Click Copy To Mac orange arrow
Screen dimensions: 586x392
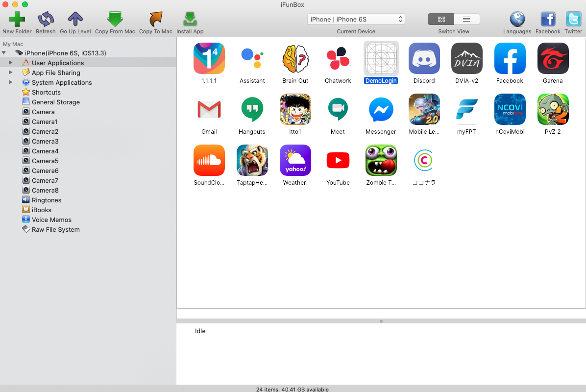(155, 20)
